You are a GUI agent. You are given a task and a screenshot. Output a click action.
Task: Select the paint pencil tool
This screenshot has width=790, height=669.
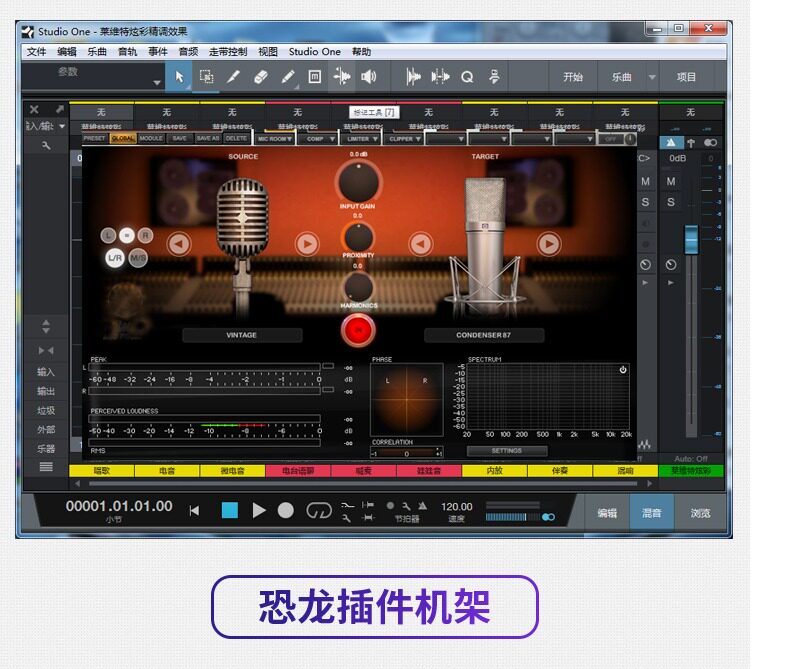pyautogui.click(x=288, y=77)
